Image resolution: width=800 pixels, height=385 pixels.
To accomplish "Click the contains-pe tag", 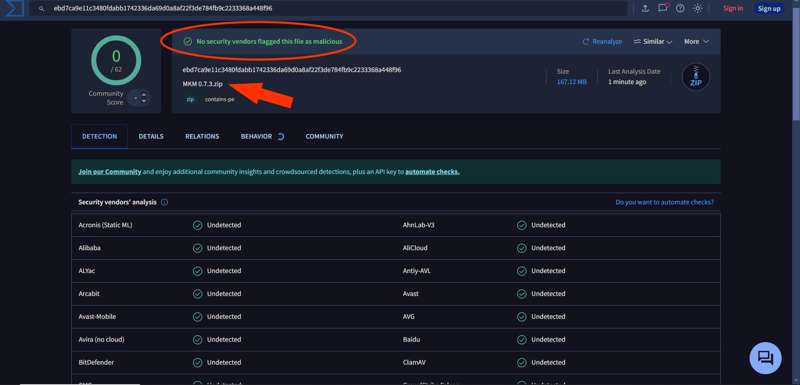I will pos(219,100).
